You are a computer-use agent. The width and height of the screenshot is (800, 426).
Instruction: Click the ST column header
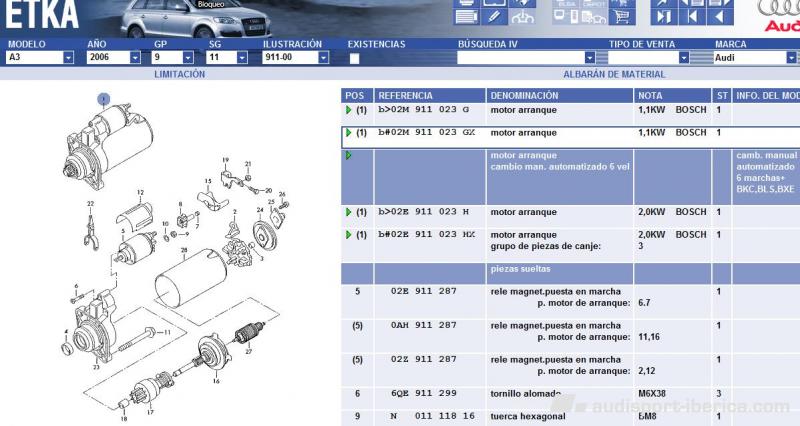click(x=721, y=95)
